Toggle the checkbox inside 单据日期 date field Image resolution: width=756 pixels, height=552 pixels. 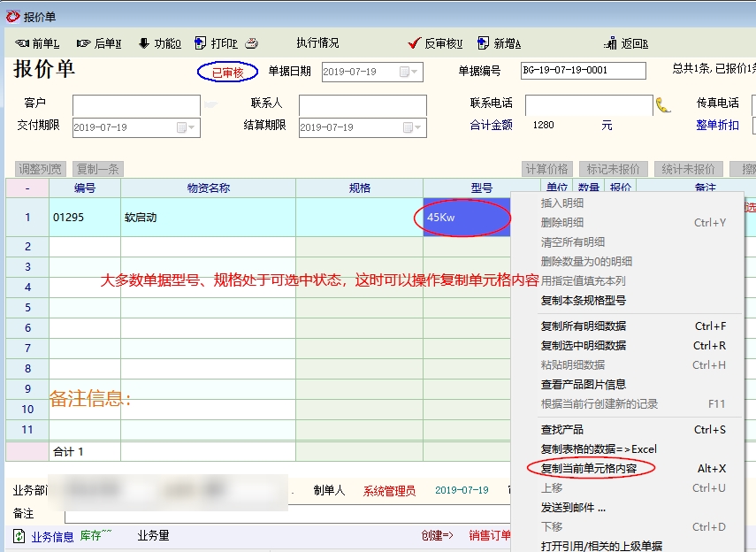pos(405,72)
